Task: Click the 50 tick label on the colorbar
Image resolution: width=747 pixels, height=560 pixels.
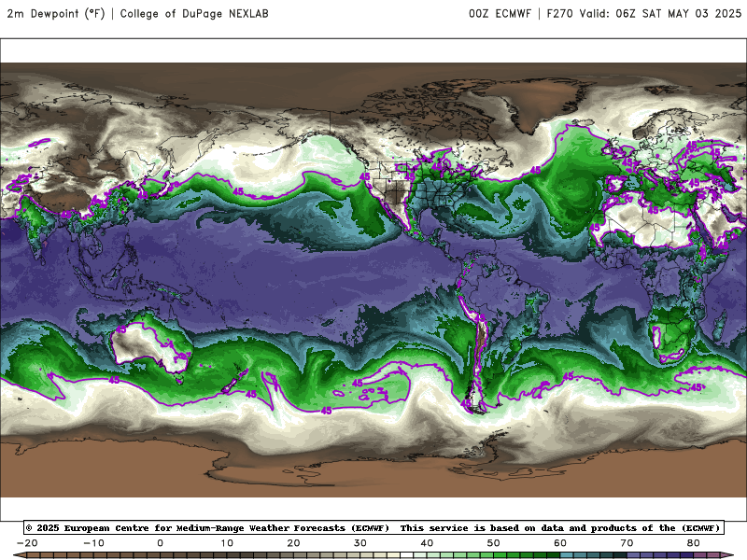Action: (494, 543)
